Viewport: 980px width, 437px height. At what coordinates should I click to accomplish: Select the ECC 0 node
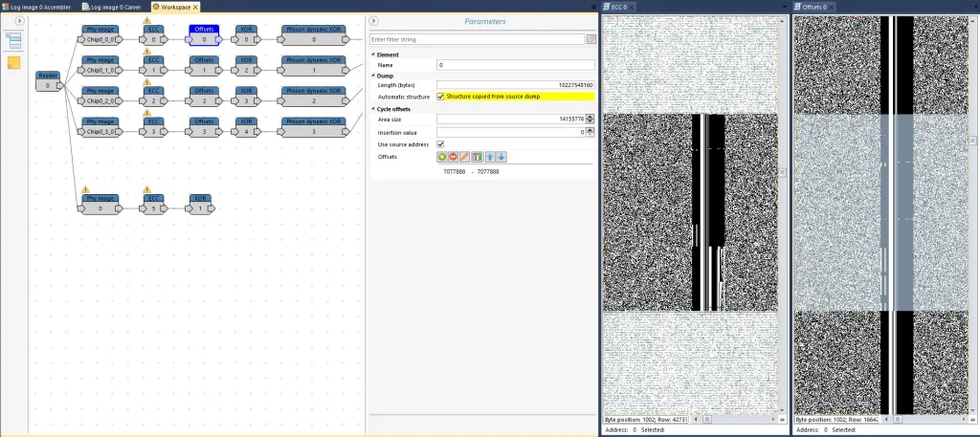[x=153, y=35]
